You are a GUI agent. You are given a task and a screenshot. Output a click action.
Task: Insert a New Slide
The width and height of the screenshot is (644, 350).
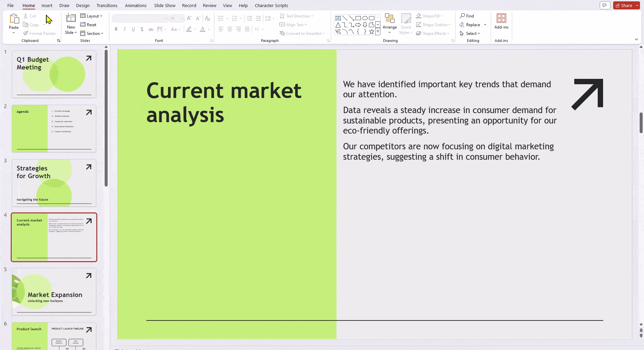coord(71,19)
